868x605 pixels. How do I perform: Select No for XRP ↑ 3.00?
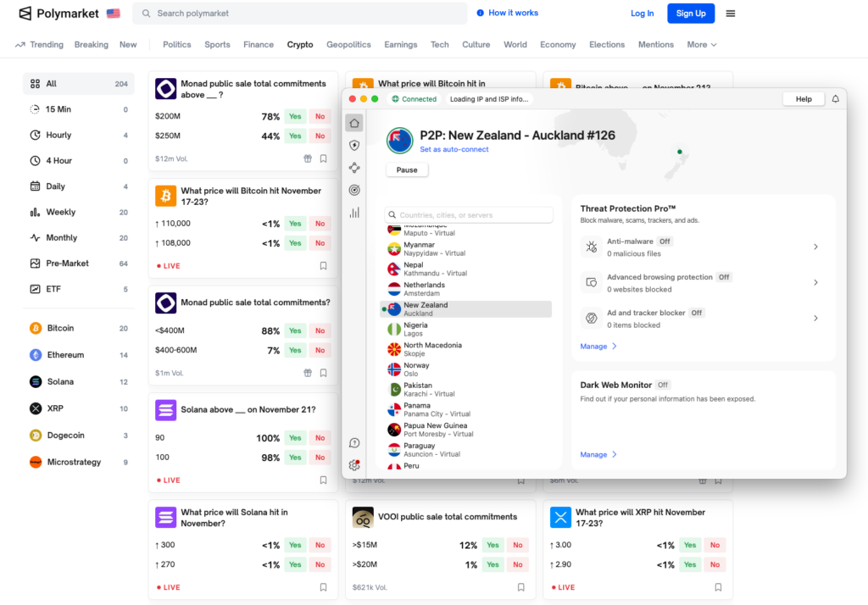(715, 545)
